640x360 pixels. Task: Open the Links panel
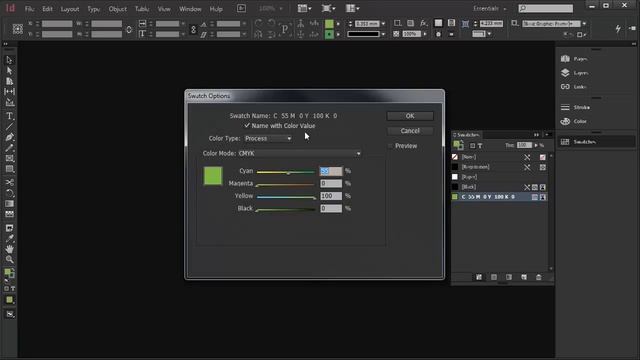(574, 87)
